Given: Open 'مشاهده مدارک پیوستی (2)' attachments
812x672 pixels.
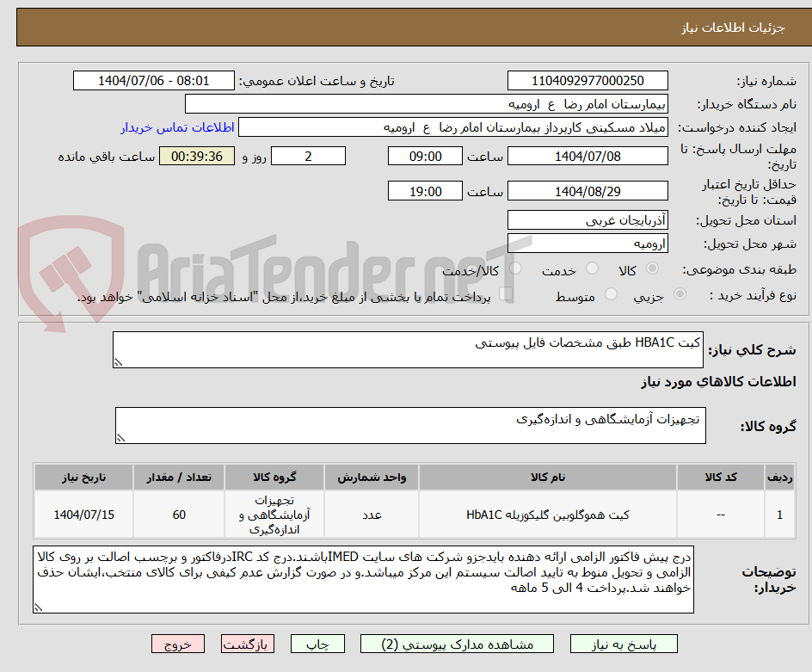Looking at the screenshot, I should coord(457,644).
